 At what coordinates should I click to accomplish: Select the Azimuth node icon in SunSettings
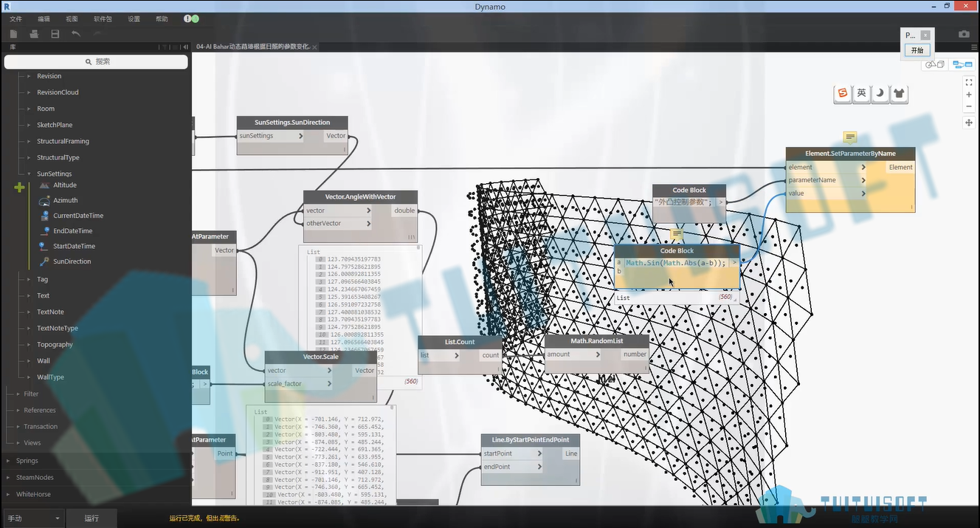(44, 200)
